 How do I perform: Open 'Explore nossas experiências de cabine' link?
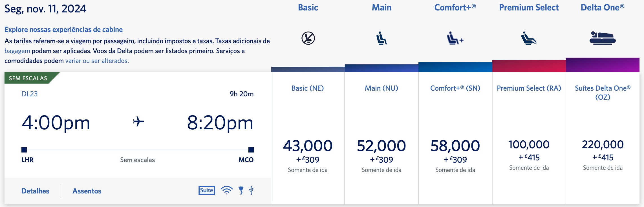(63, 29)
